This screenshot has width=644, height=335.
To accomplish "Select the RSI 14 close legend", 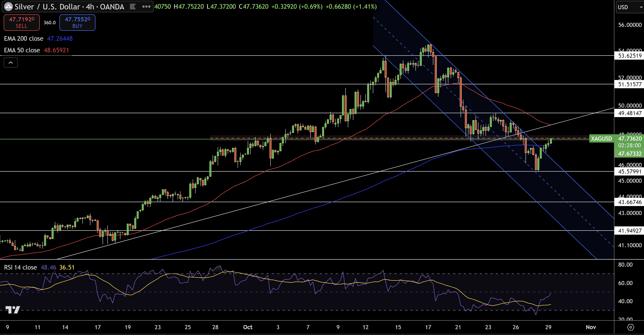I will click(x=21, y=267).
